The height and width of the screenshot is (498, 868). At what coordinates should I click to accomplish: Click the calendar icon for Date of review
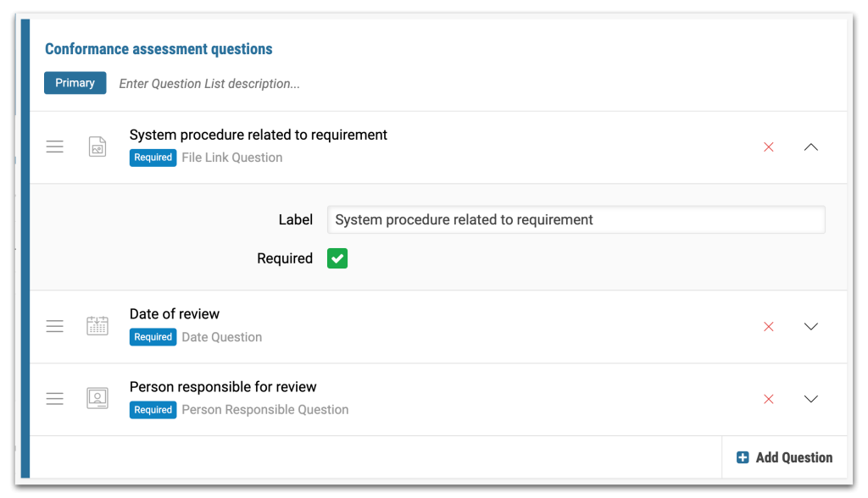click(x=97, y=325)
